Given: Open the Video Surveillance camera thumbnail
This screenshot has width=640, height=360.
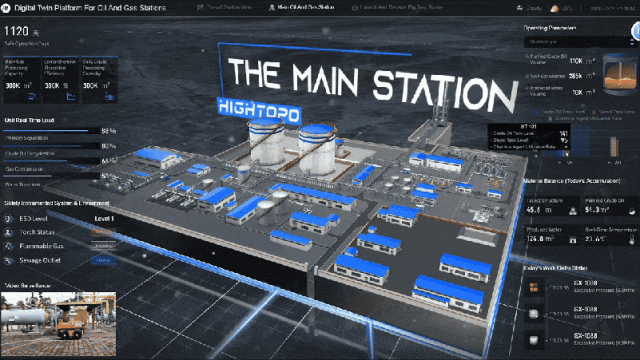Looking at the screenshot, I should pos(58,324).
